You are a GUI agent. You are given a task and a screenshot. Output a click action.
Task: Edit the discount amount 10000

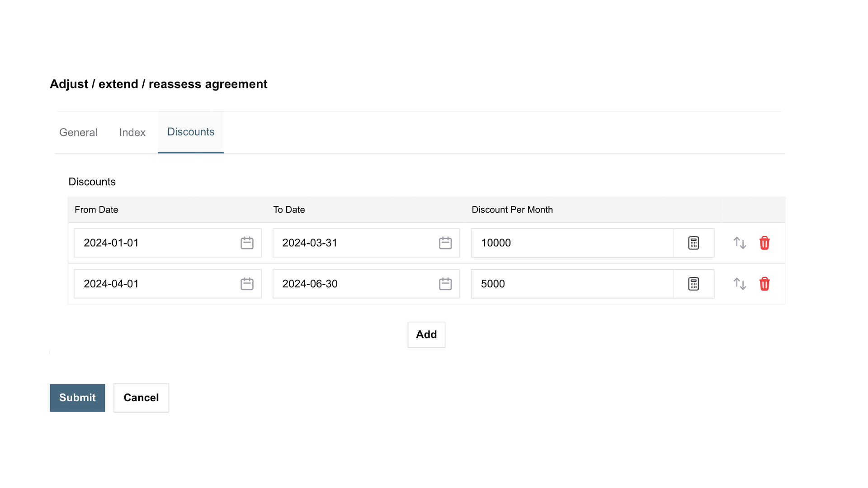(x=572, y=243)
